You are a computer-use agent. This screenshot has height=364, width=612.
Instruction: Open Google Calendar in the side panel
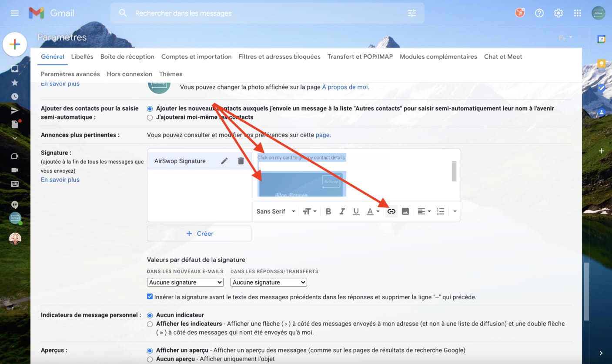click(602, 39)
